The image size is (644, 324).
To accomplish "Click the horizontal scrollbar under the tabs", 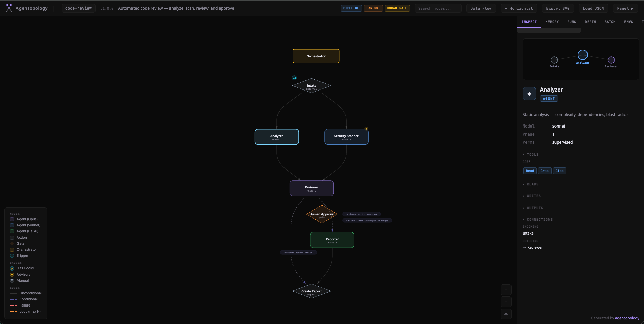I will pos(549,30).
